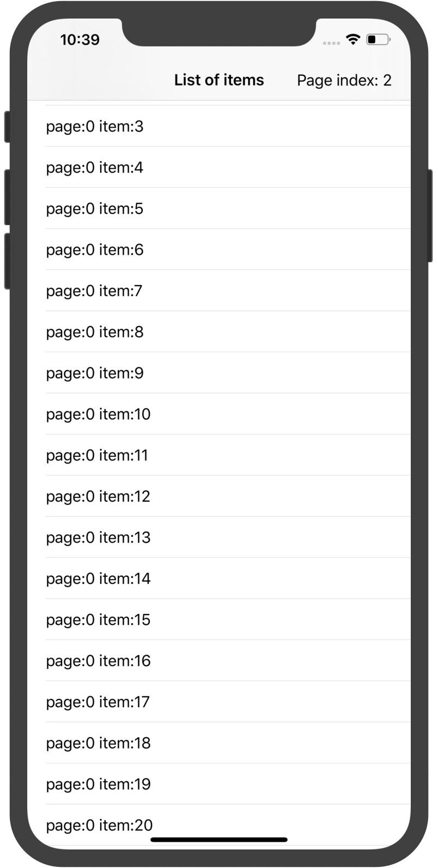
Task: Select row page:0 item:9
Action: point(219,373)
